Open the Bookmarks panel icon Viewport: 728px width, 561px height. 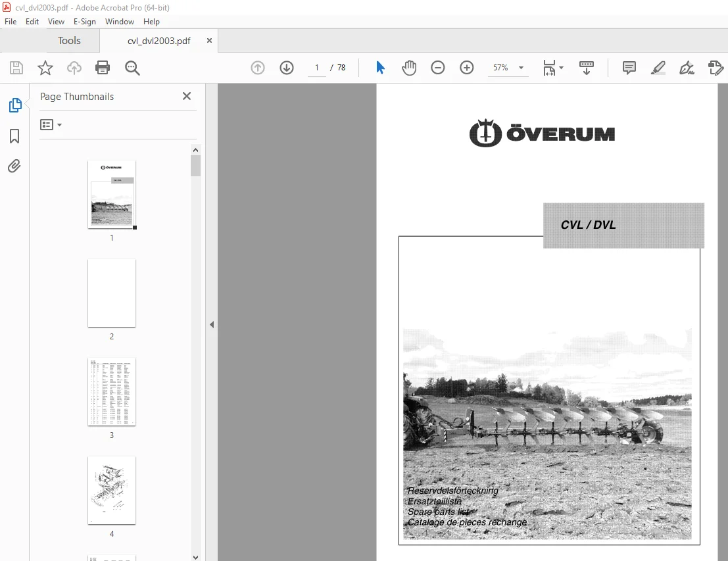click(x=14, y=136)
